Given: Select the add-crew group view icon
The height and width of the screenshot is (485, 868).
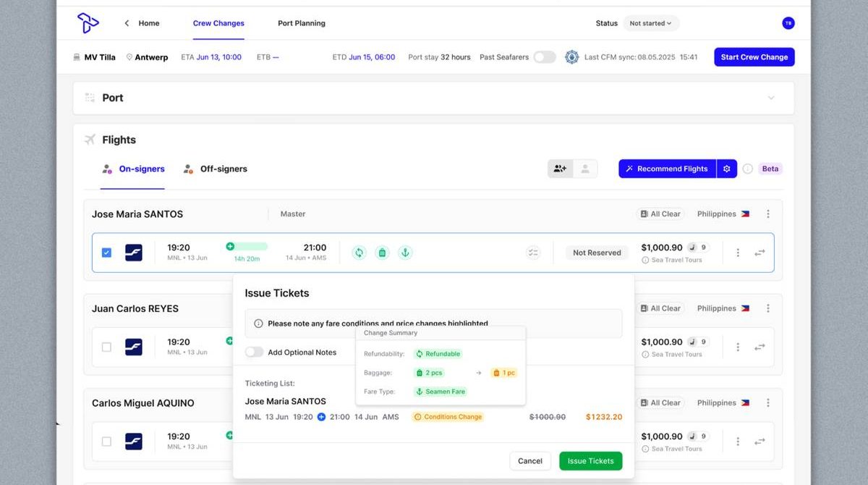Looking at the screenshot, I should tap(560, 169).
